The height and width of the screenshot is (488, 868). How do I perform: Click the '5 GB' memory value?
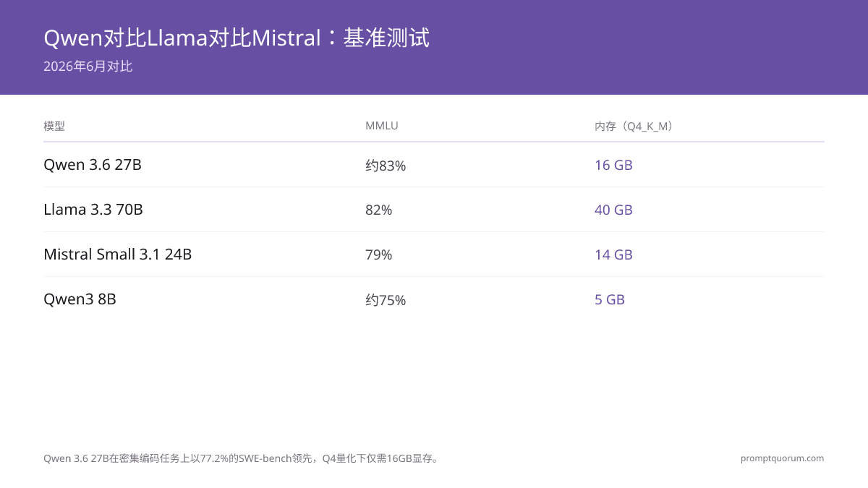(610, 299)
